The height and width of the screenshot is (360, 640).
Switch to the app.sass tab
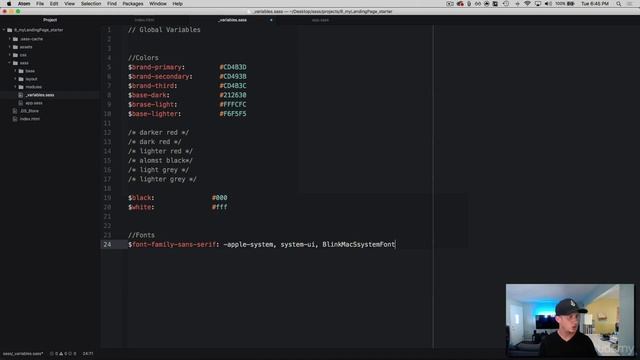pyautogui.click(x=320, y=20)
